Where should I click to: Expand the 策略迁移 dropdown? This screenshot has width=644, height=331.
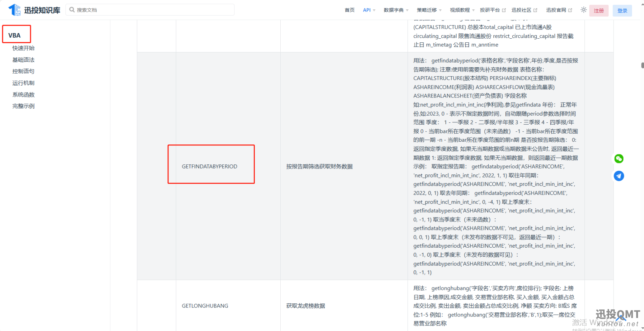pyautogui.click(x=429, y=10)
